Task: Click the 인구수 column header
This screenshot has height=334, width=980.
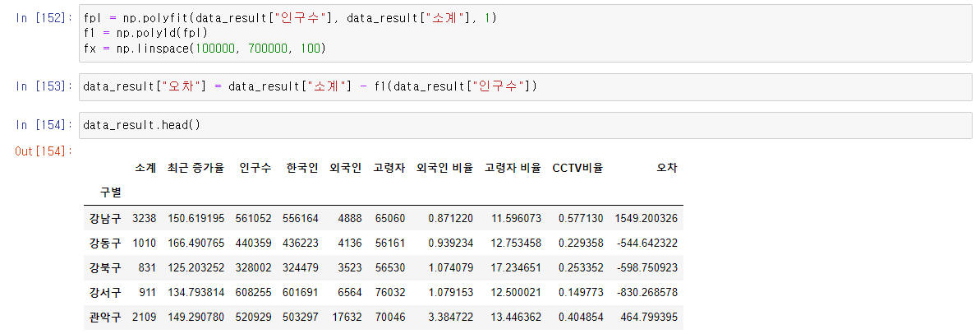Action: point(255,169)
